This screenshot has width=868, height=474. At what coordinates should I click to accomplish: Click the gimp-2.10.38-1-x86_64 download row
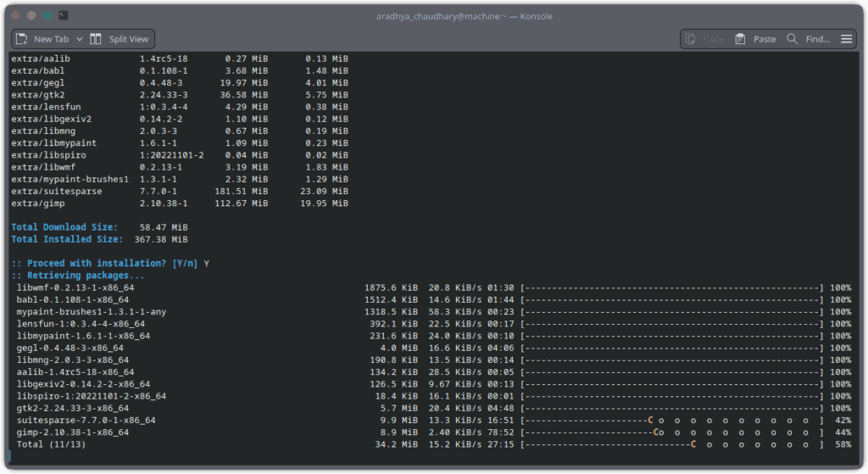433,433
